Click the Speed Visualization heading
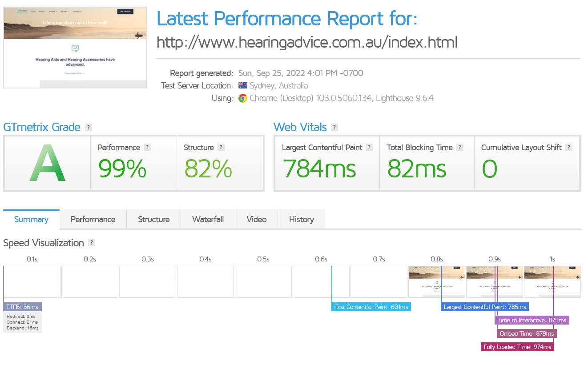This screenshot has width=588, height=365. (x=44, y=243)
